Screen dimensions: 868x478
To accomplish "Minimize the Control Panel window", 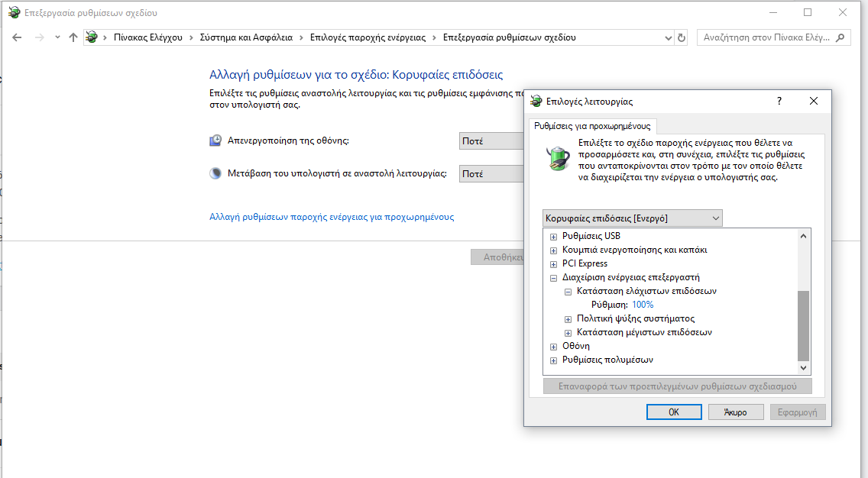I will tap(773, 12).
